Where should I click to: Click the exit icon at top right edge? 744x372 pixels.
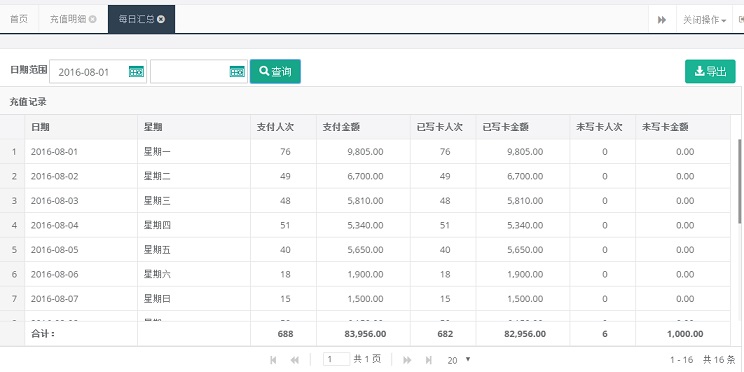[x=741, y=20]
